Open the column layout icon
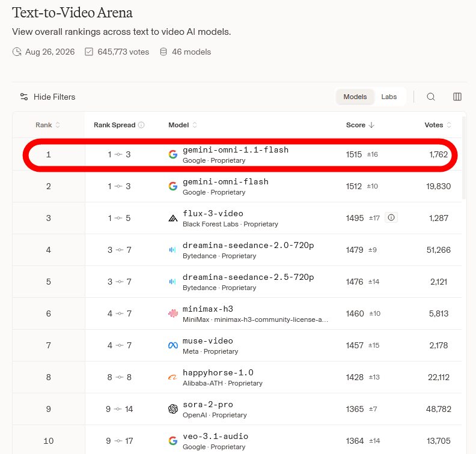 click(x=457, y=97)
